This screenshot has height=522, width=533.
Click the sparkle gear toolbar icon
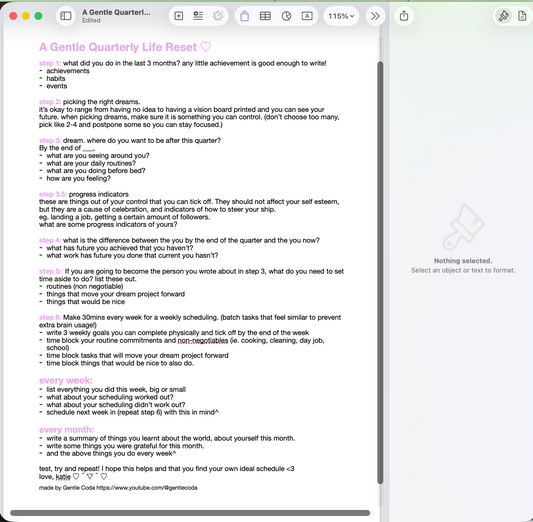(x=218, y=16)
